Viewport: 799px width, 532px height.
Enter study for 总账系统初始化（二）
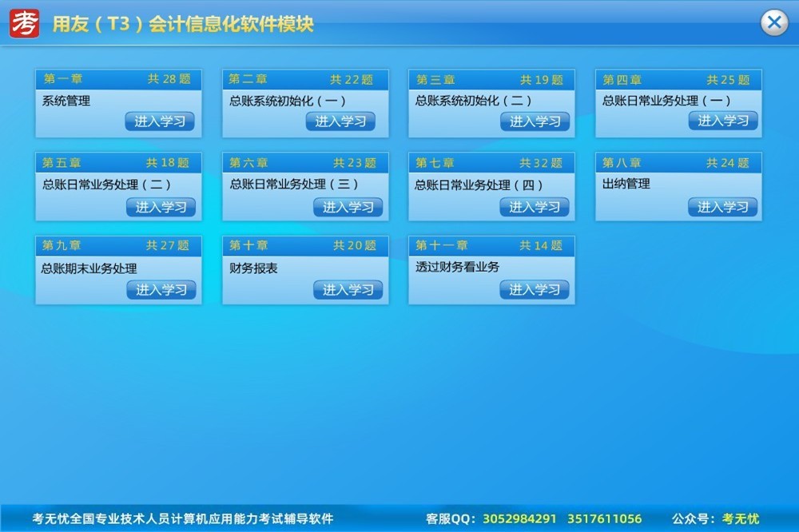pos(535,121)
